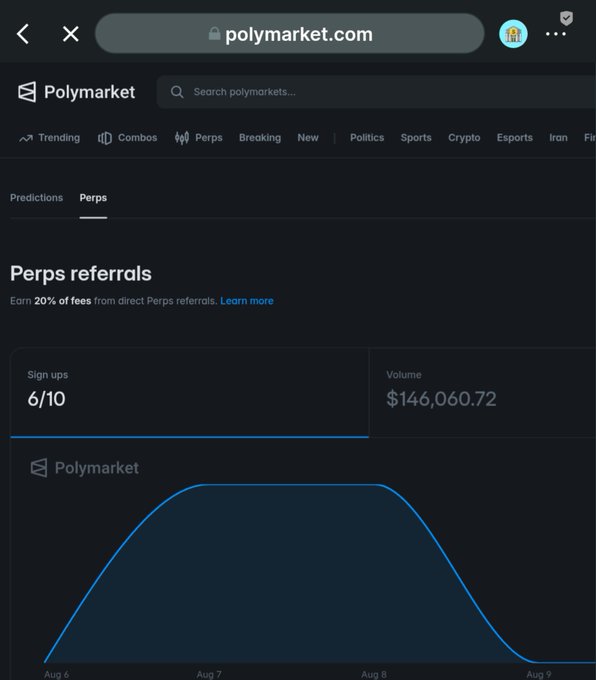Close the in-app browser with X
The width and height of the screenshot is (596, 680).
[71, 34]
